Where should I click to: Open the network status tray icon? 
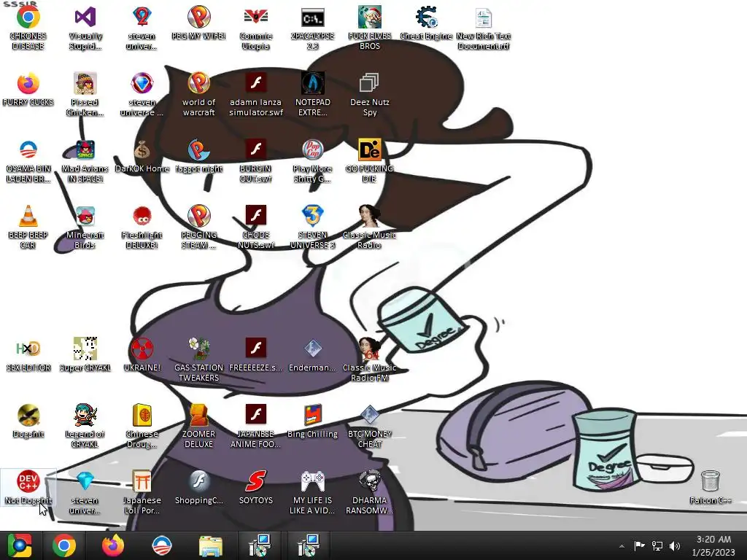point(657,545)
